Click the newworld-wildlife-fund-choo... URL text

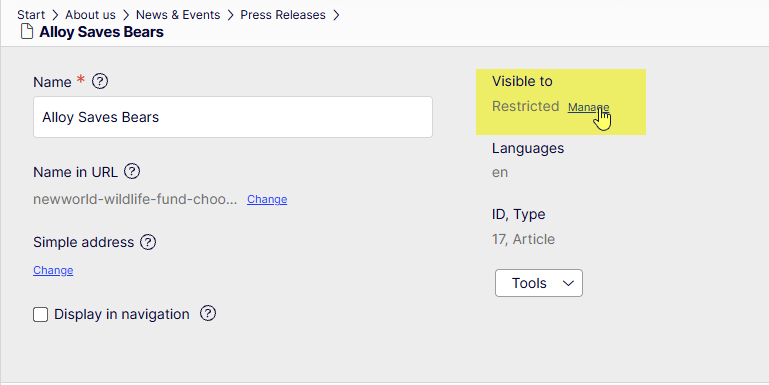tap(135, 199)
